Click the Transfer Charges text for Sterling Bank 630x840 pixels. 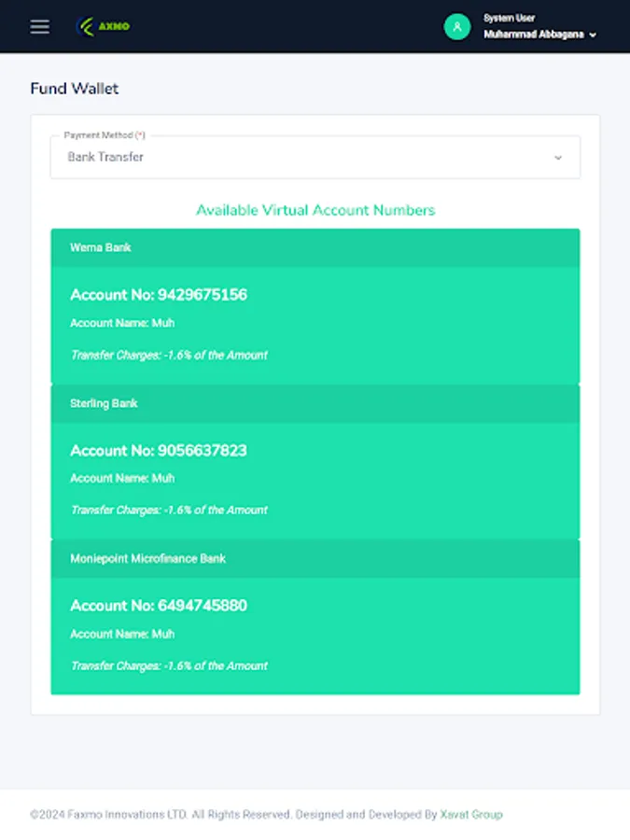tap(170, 511)
